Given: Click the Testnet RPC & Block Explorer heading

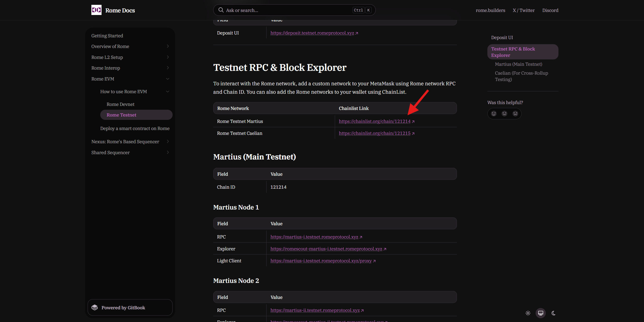Looking at the screenshot, I should [280, 68].
